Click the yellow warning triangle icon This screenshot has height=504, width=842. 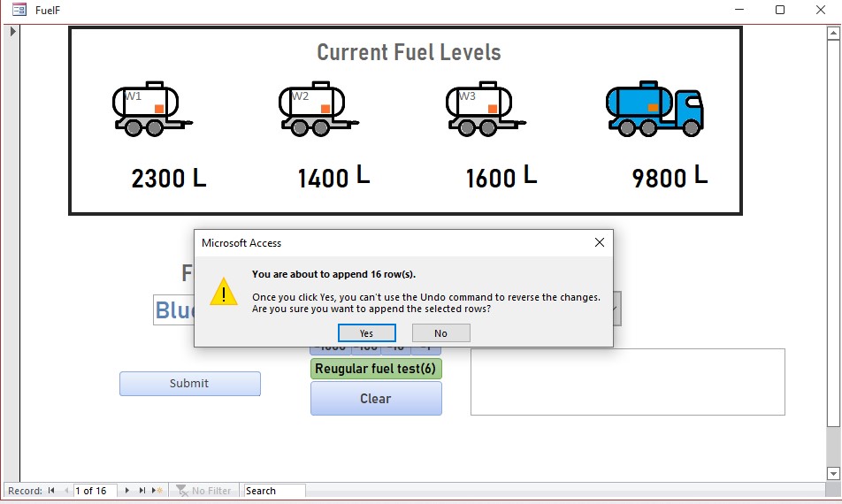coord(224,292)
